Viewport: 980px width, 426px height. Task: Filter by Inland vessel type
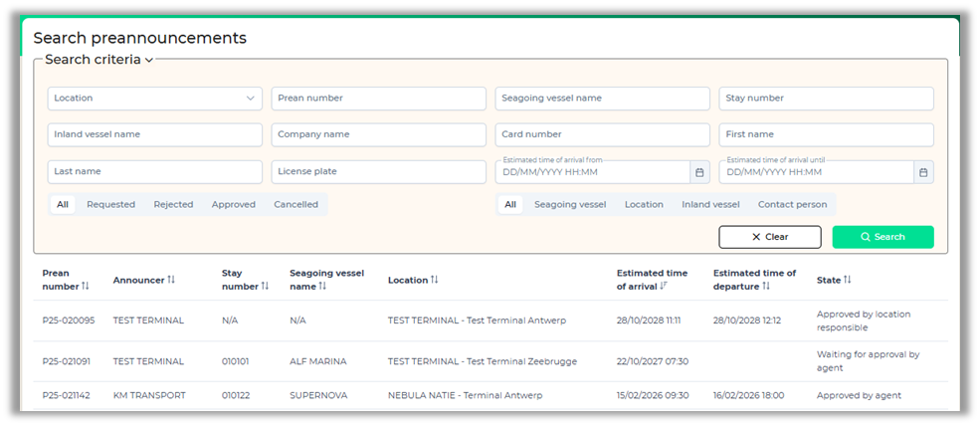tap(710, 204)
